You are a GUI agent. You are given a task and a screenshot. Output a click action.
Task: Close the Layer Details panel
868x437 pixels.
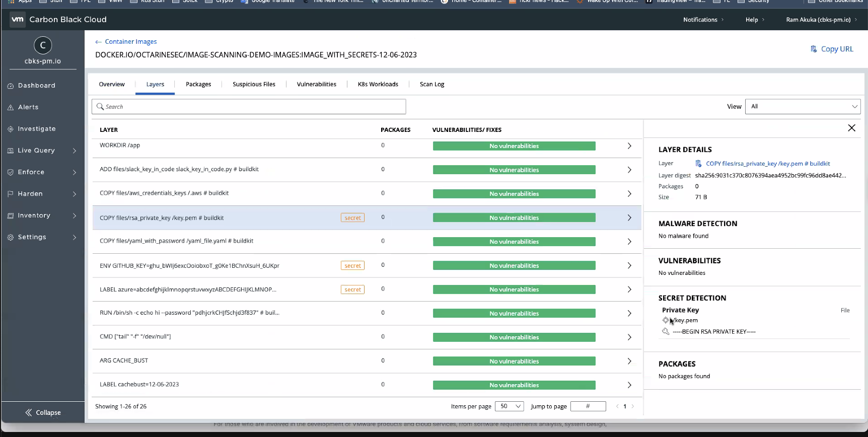pyautogui.click(x=851, y=128)
